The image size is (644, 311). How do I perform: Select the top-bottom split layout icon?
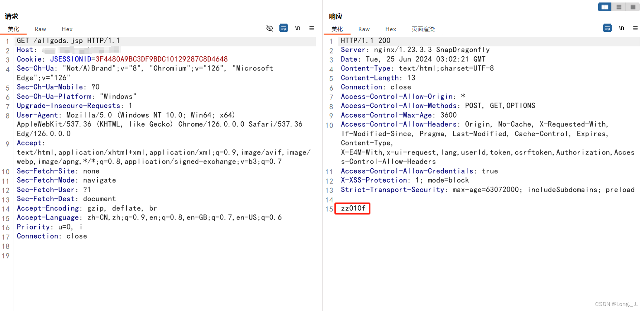618,7
